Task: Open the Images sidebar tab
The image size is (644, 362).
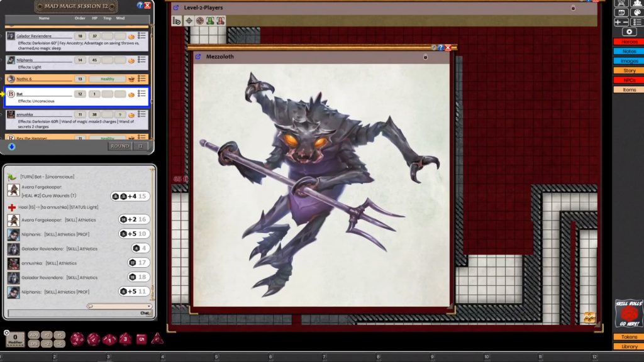Action: coord(629,61)
